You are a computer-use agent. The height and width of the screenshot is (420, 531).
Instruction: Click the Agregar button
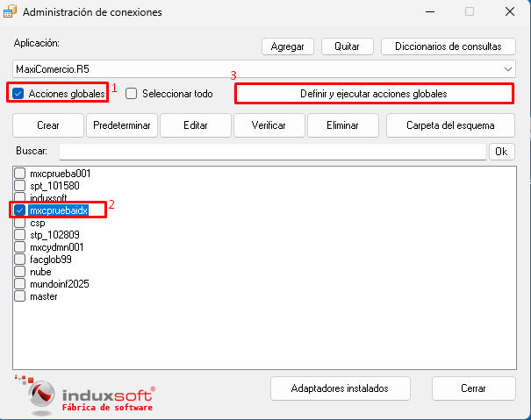click(x=288, y=46)
